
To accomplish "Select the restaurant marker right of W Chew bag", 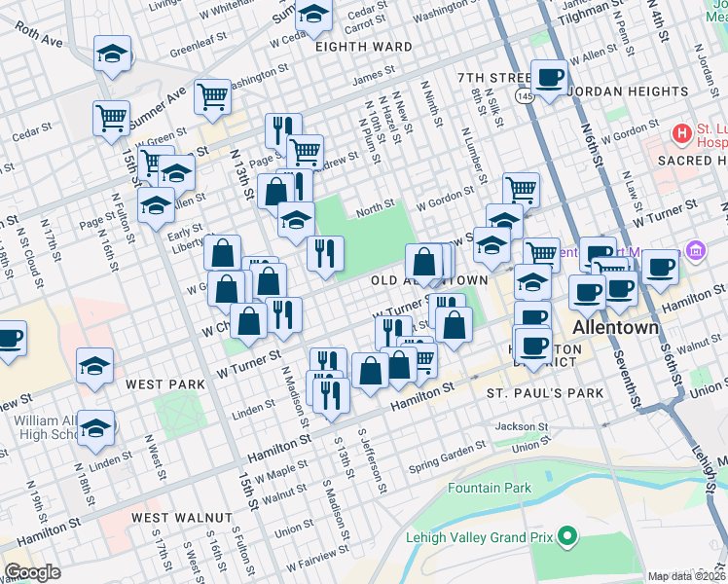I will tap(283, 316).
